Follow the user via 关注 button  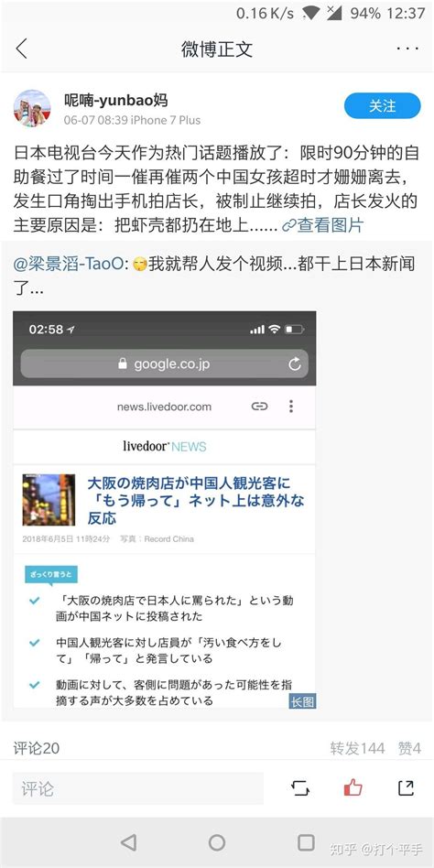[383, 105]
